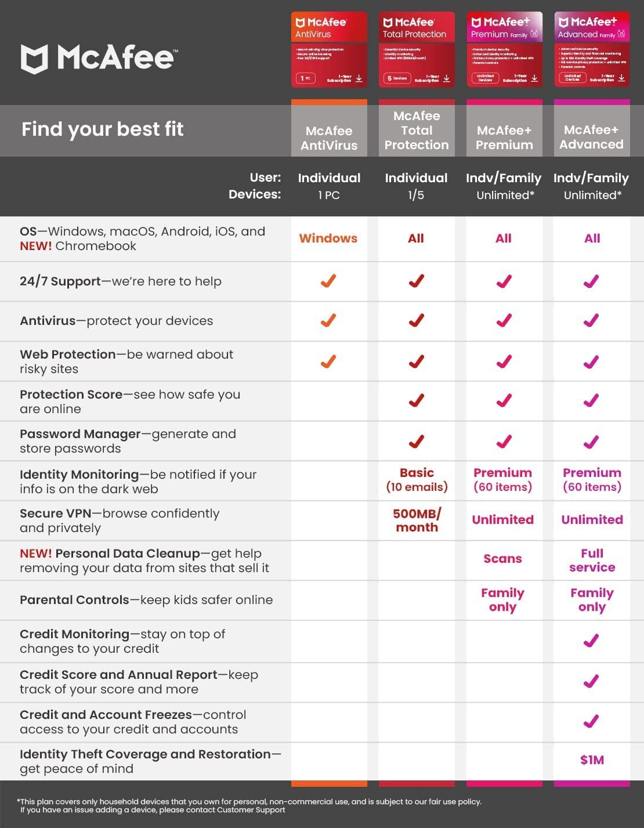
Task: Click the McAfee+ Premium Family product box
Action: pos(505,50)
